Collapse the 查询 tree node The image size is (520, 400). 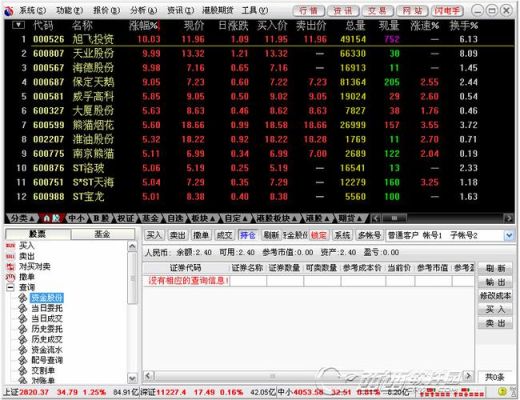tap(10, 287)
